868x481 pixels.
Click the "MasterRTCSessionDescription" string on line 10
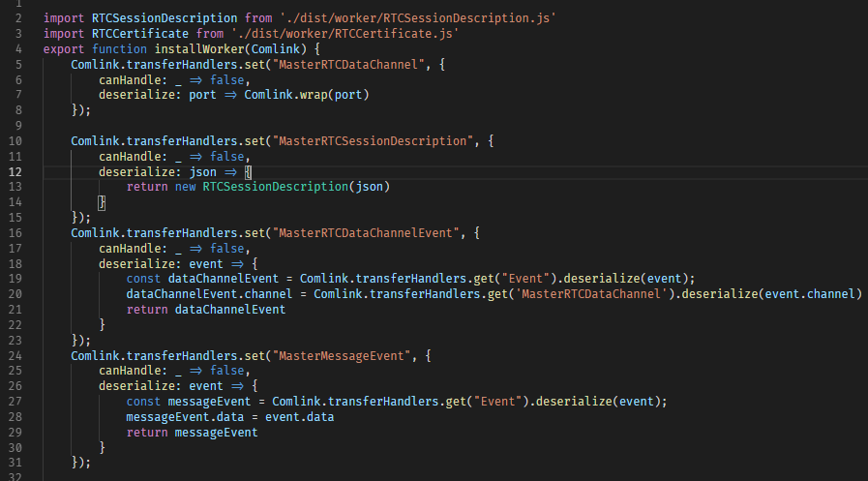[x=373, y=141]
